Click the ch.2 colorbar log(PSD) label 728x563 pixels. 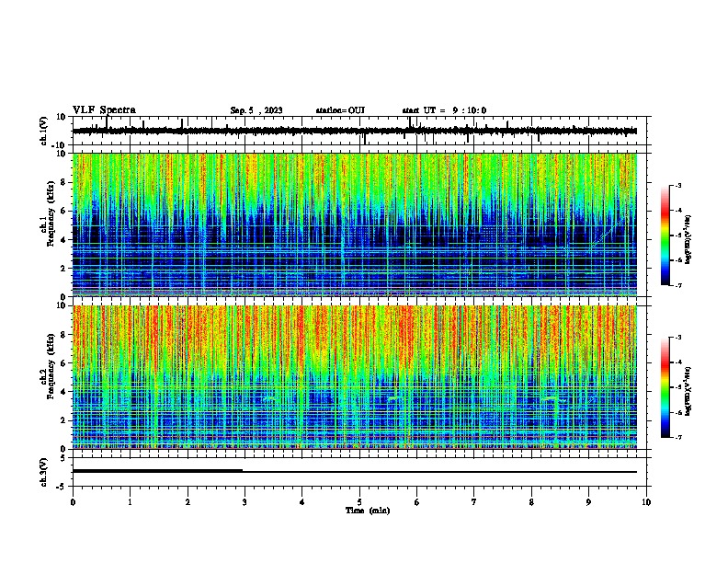[688, 392]
